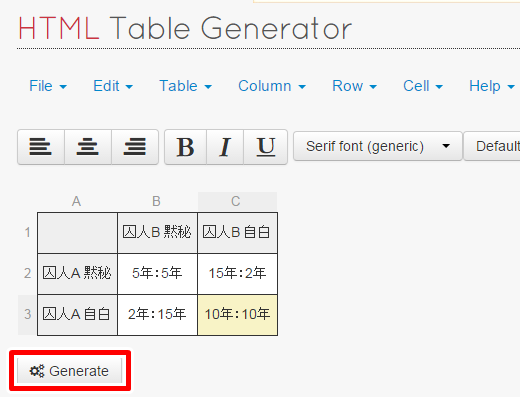Open the Column menu
This screenshot has width=520, height=397.
[x=272, y=86]
